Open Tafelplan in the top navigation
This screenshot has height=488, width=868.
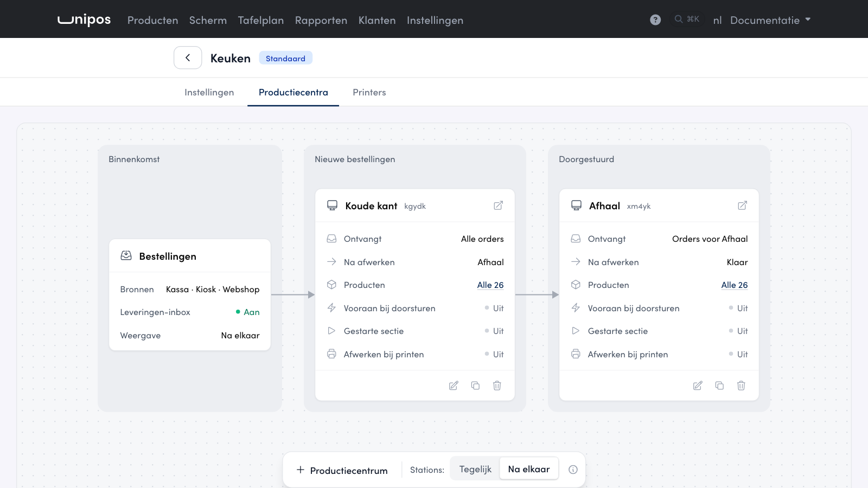point(261,20)
